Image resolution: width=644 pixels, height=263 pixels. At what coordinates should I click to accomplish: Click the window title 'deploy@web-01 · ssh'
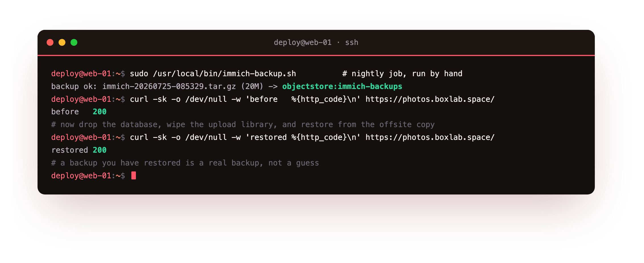(316, 42)
